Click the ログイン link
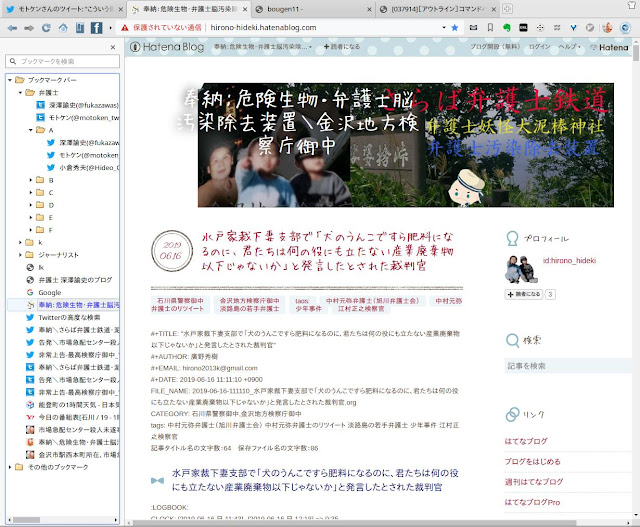The image size is (640, 527). (540, 47)
